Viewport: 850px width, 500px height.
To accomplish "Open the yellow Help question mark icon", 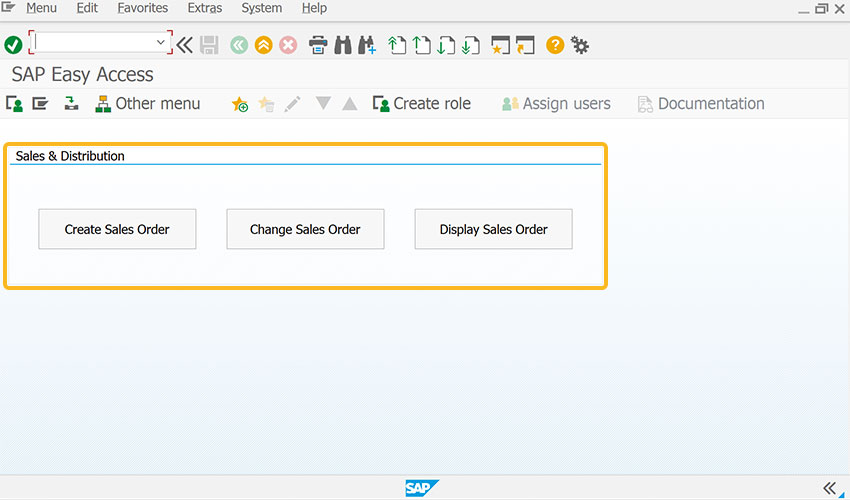I will tap(555, 45).
